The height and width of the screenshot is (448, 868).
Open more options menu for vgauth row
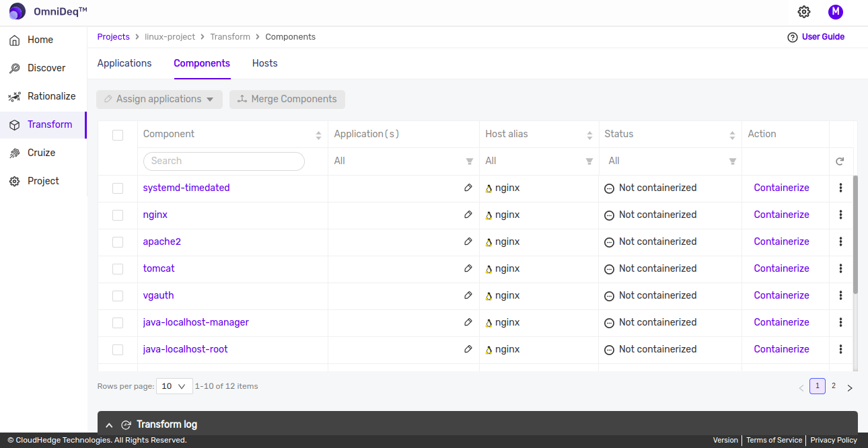click(x=840, y=295)
